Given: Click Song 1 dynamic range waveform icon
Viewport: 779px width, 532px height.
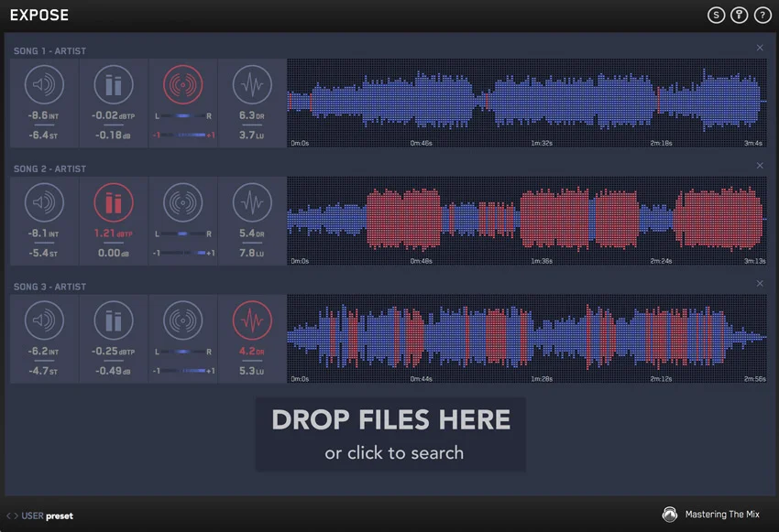Looking at the screenshot, I should [x=252, y=85].
